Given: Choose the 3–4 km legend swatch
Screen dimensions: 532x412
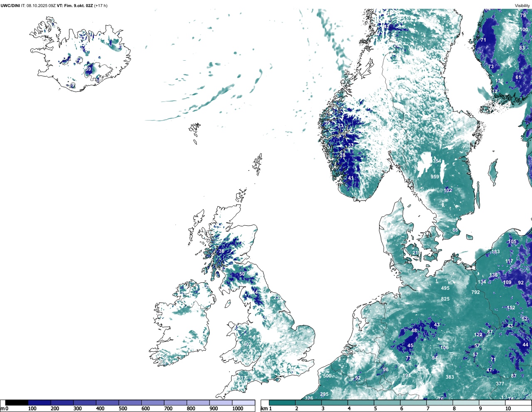Looking at the screenshot, I should (335, 402).
